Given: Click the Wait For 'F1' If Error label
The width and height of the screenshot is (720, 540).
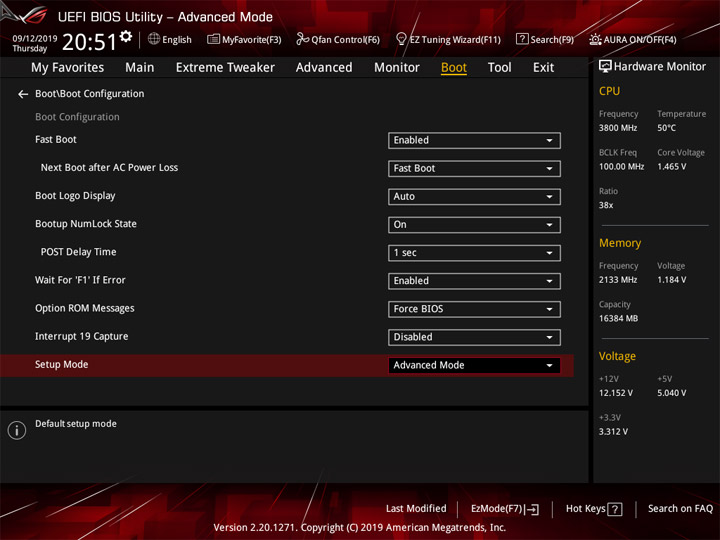Looking at the screenshot, I should point(80,280).
